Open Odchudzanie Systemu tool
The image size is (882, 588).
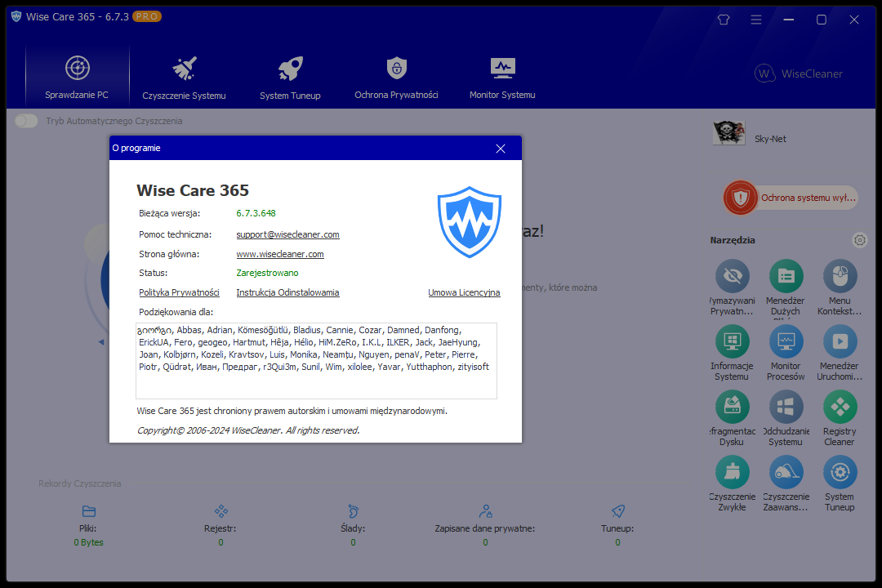tap(786, 418)
